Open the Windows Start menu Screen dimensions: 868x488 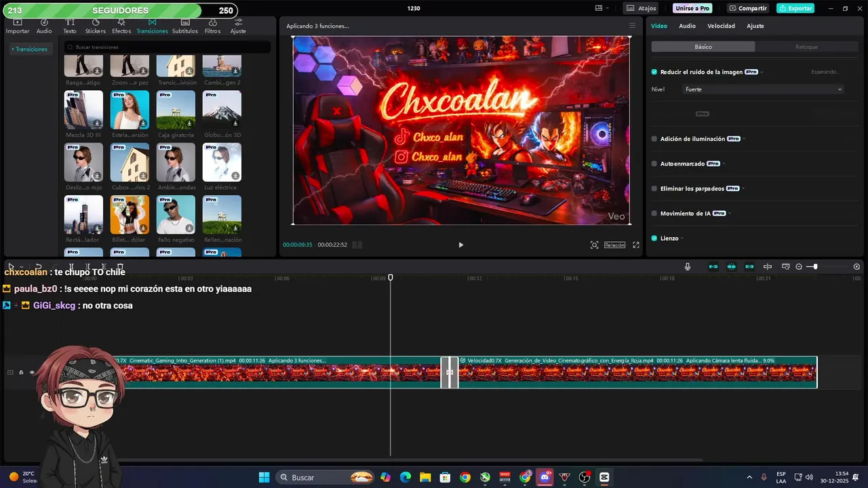(x=264, y=477)
